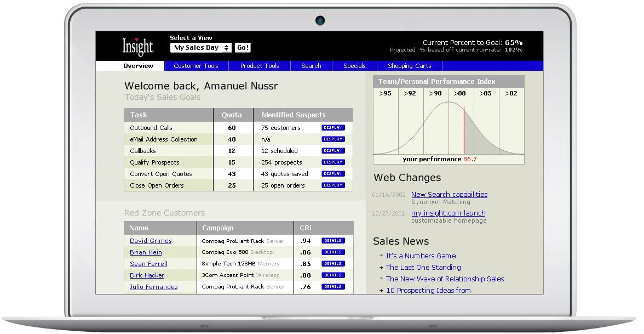Open DETAILS for Dirk Hacker
Viewport: 644px width, 334px height.
click(x=334, y=275)
